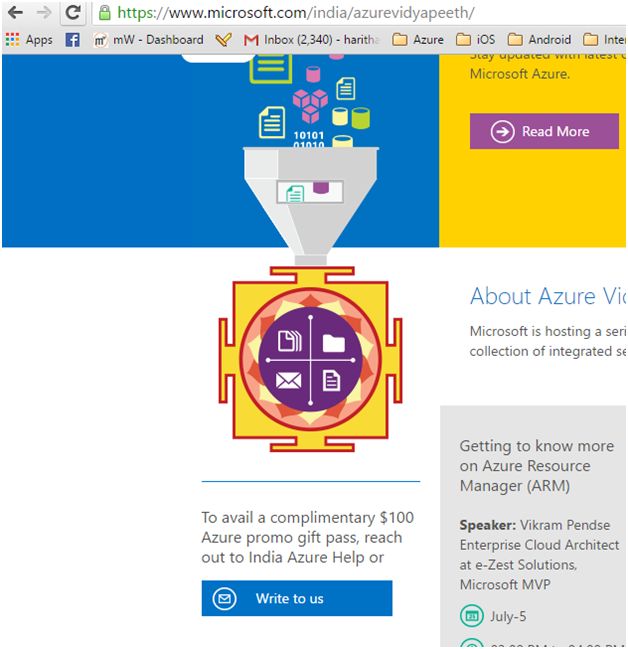Click the browser forward arrow
This screenshot has height=649, width=628.
point(44,13)
